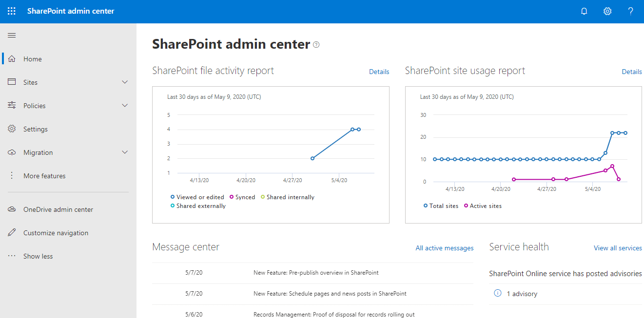Click the Message center heading

coord(186,247)
